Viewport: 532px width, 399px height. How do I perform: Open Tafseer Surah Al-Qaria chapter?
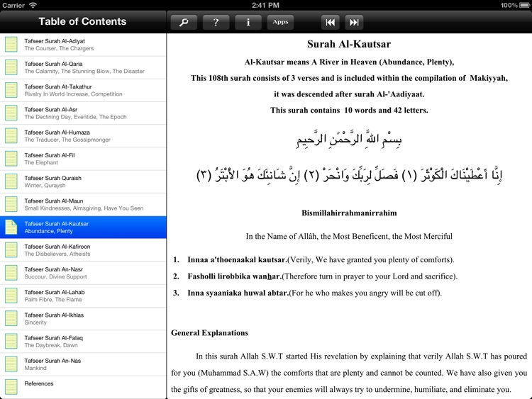click(83, 67)
